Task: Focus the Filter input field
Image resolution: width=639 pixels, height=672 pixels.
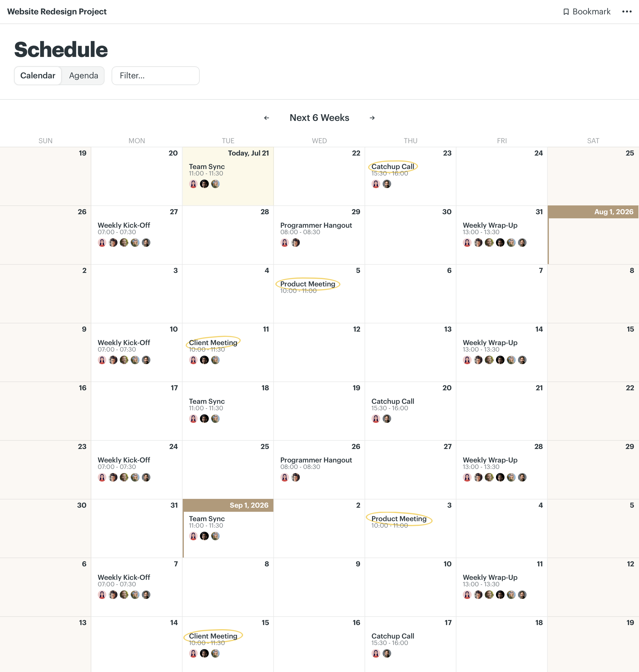Action: pos(155,76)
